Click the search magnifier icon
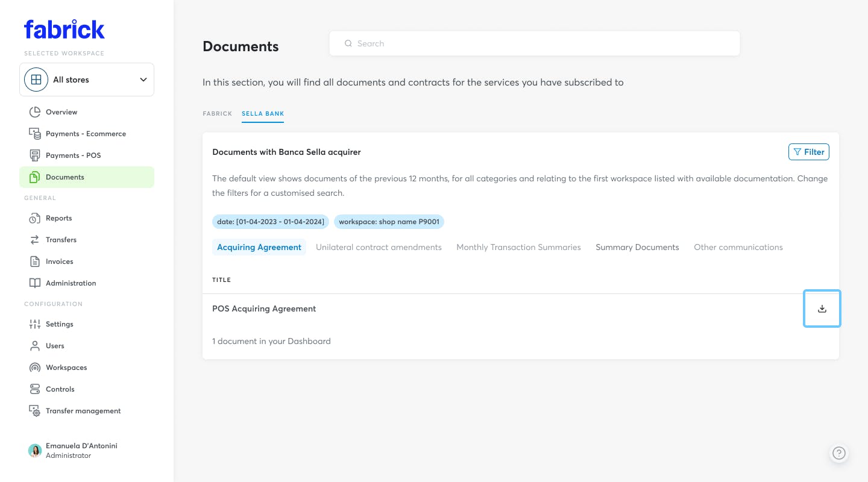The image size is (868, 482). click(x=348, y=43)
